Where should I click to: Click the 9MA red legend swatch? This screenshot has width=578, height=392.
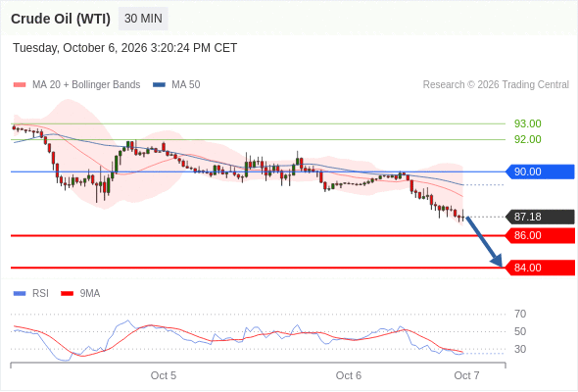[67, 294]
